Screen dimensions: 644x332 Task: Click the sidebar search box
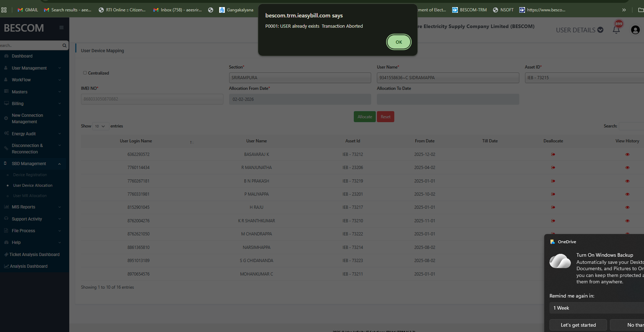click(31, 45)
